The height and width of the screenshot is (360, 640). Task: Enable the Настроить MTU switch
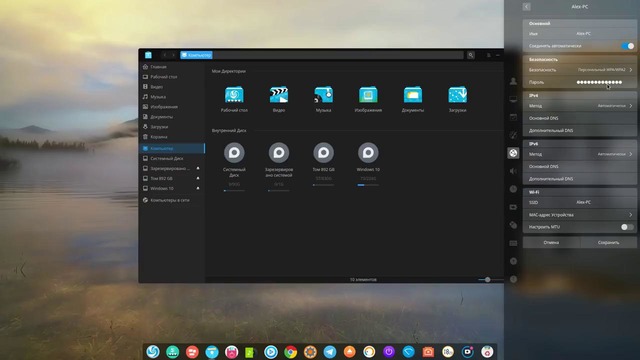tap(627, 227)
